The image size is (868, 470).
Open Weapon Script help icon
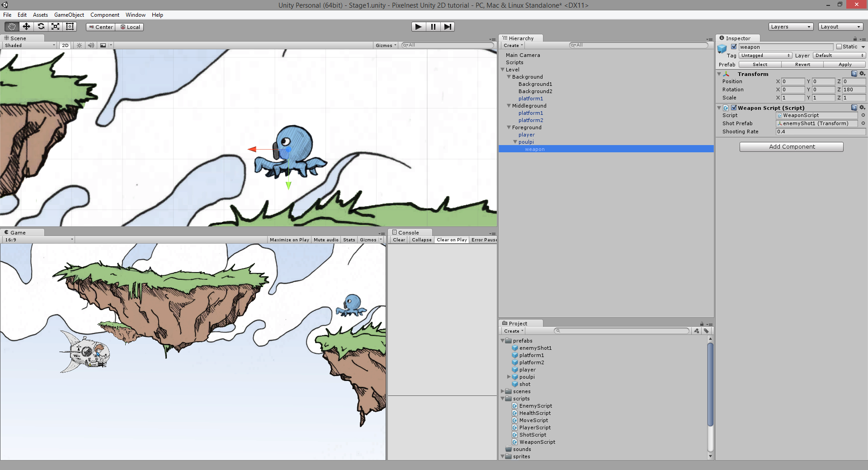854,108
